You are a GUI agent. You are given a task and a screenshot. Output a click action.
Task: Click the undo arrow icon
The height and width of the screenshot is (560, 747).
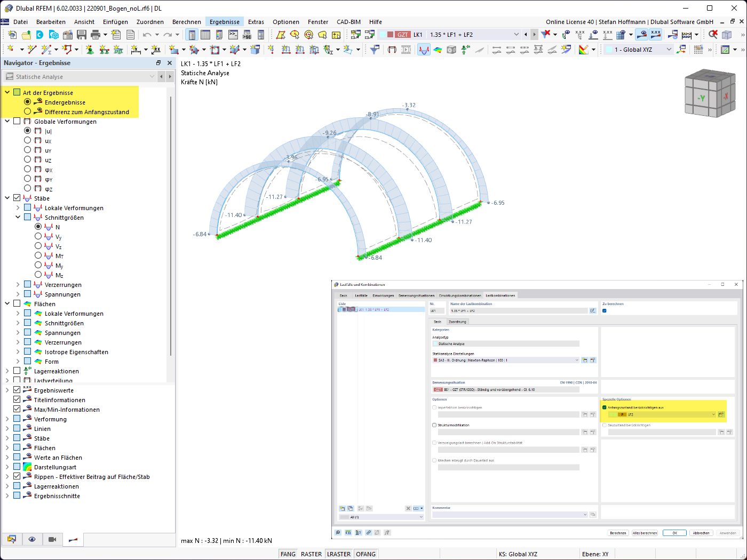click(147, 35)
